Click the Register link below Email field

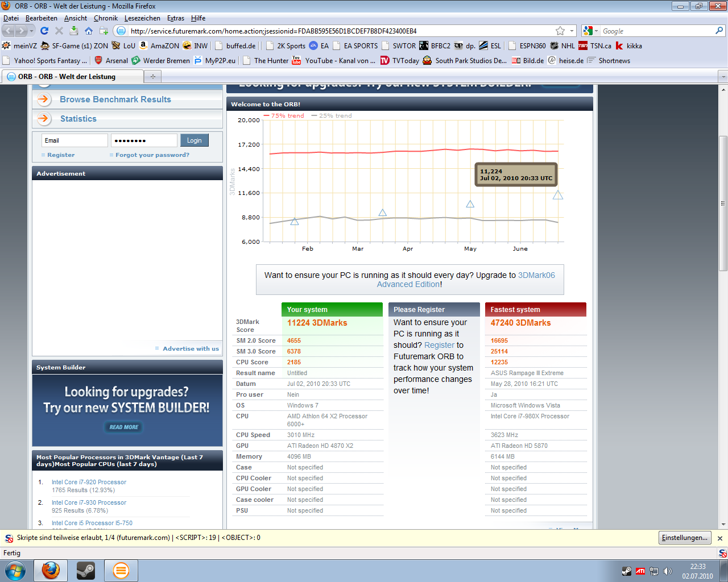(x=61, y=155)
